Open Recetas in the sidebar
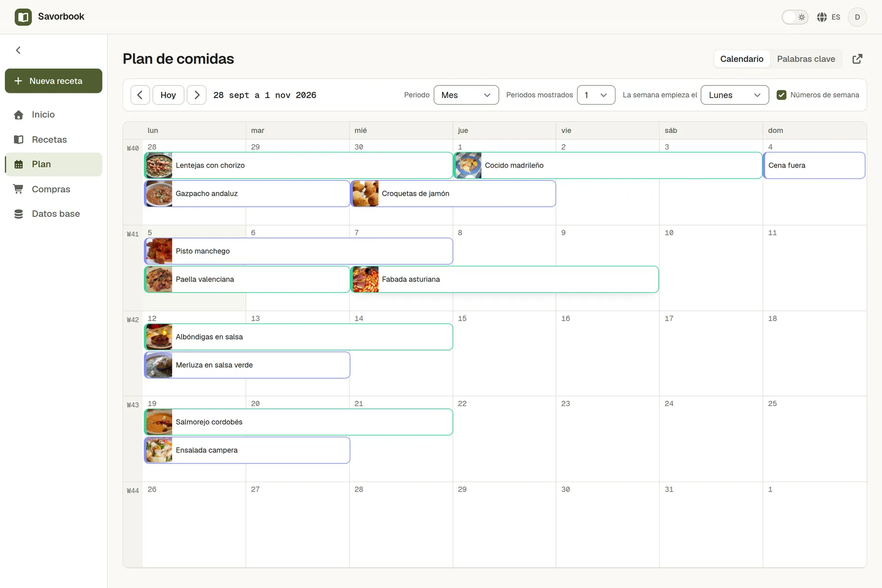Image resolution: width=882 pixels, height=588 pixels. coord(54,140)
